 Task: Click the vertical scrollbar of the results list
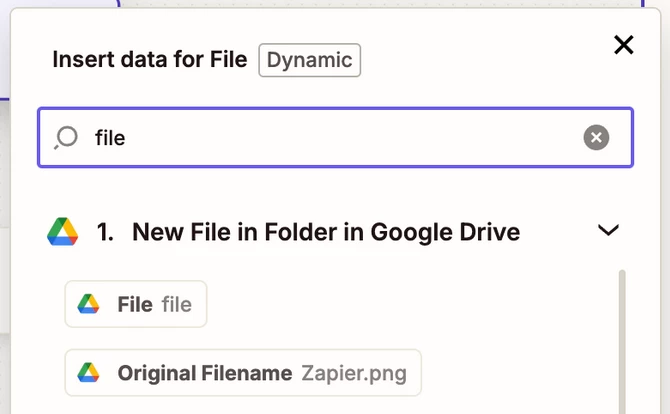[x=622, y=342]
